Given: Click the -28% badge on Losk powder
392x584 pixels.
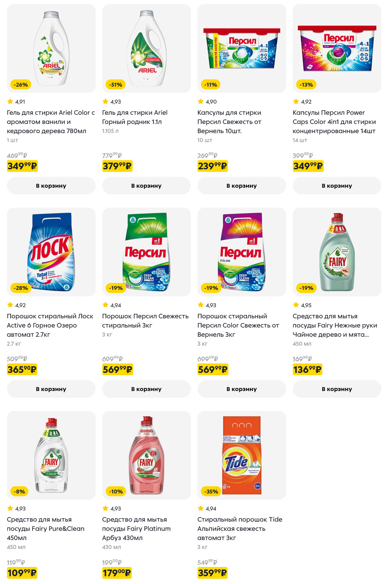Looking at the screenshot, I should click(x=21, y=288).
